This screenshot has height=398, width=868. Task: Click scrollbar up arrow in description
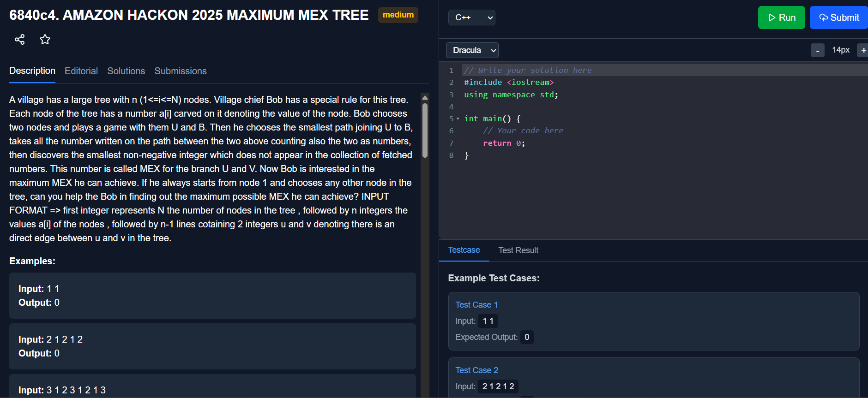pyautogui.click(x=425, y=98)
